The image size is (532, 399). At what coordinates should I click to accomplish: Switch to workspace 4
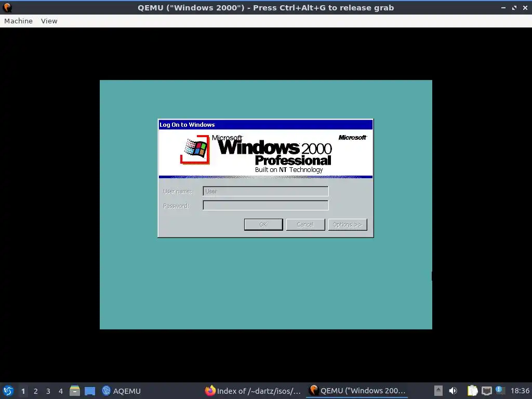point(61,391)
